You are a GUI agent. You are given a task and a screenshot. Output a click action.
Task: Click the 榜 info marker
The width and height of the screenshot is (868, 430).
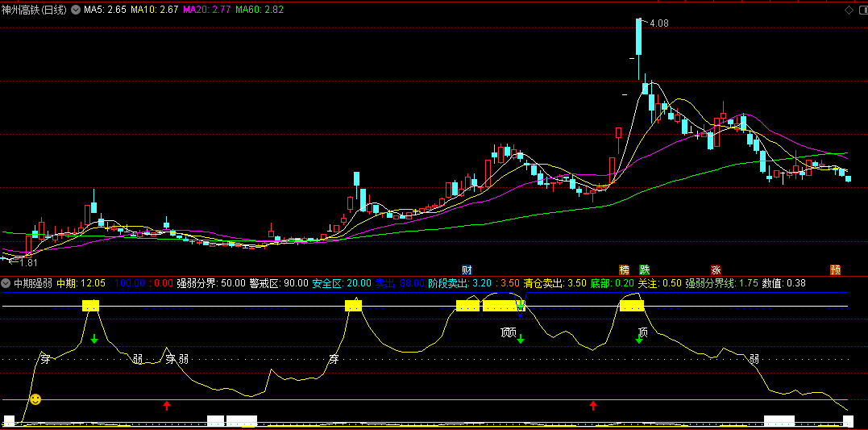point(625,269)
